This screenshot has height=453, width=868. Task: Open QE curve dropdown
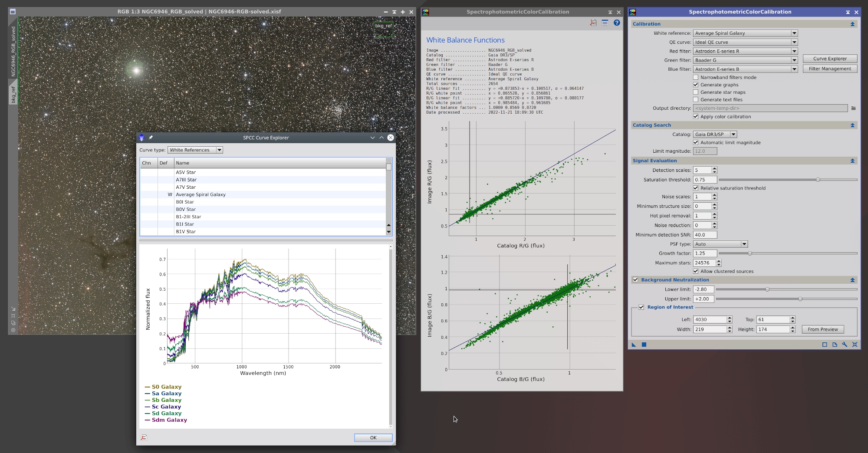(745, 42)
